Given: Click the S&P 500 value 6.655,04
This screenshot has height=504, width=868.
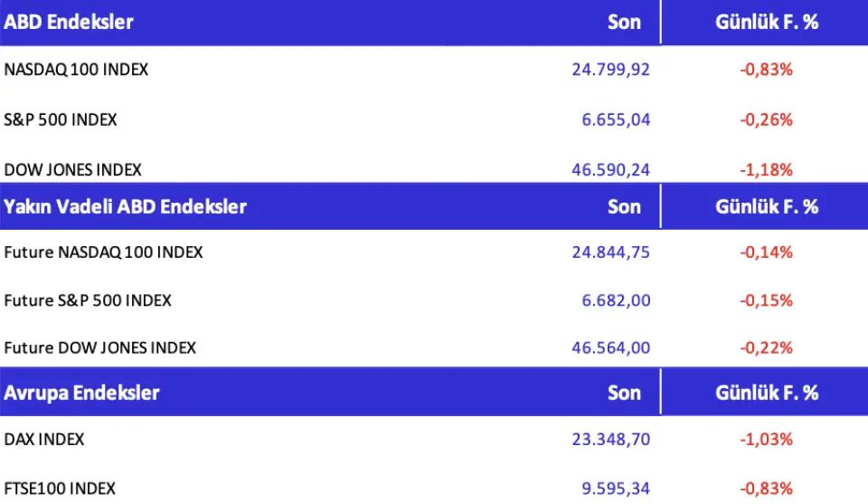Looking at the screenshot, I should coord(617,119).
